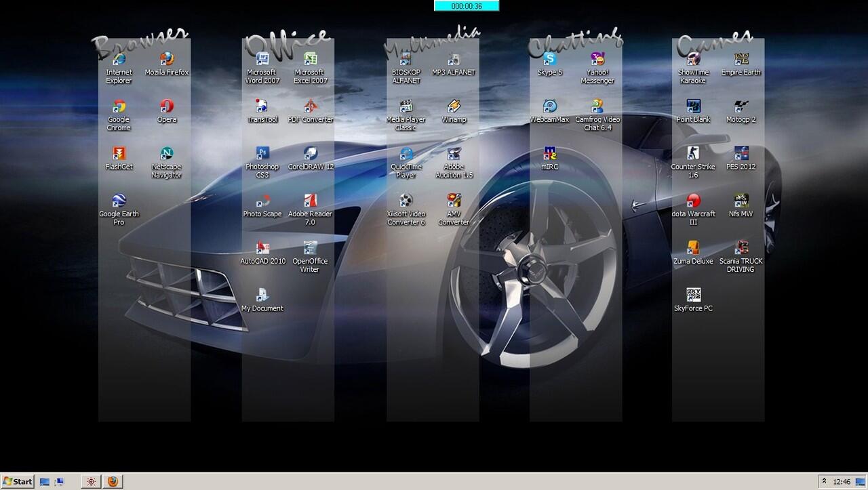Launch Mozilla Firefox from the desktop
Image resolution: width=868 pixels, height=490 pixels.
pos(167,60)
